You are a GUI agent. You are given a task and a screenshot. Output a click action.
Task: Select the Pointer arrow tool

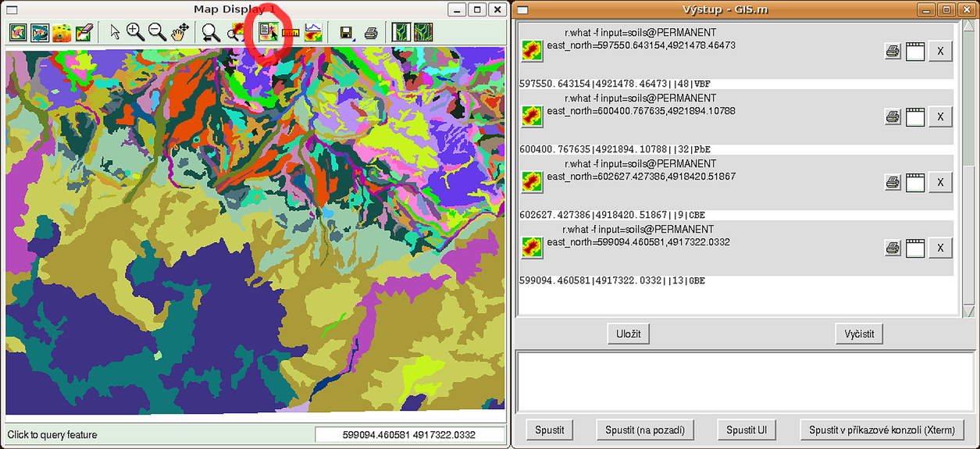(115, 33)
